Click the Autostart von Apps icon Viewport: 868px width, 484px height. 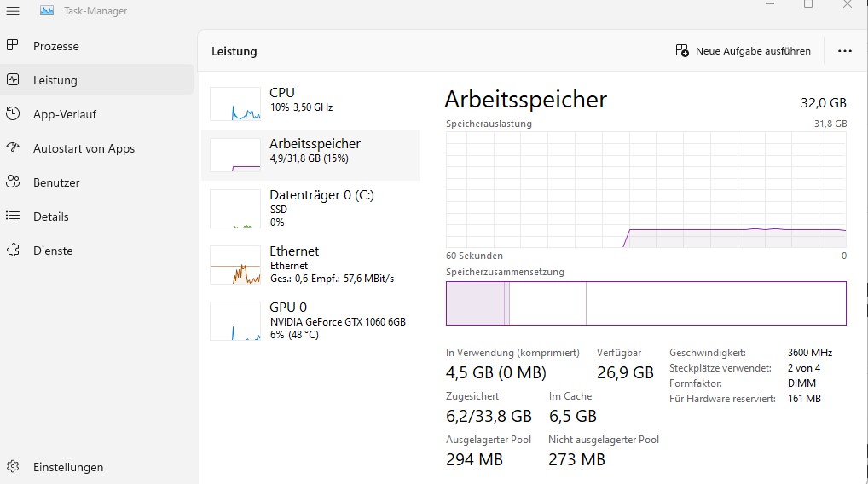[13, 148]
